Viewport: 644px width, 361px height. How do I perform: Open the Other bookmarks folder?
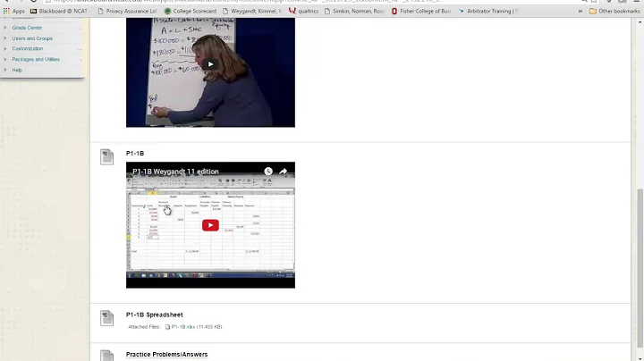point(614,11)
